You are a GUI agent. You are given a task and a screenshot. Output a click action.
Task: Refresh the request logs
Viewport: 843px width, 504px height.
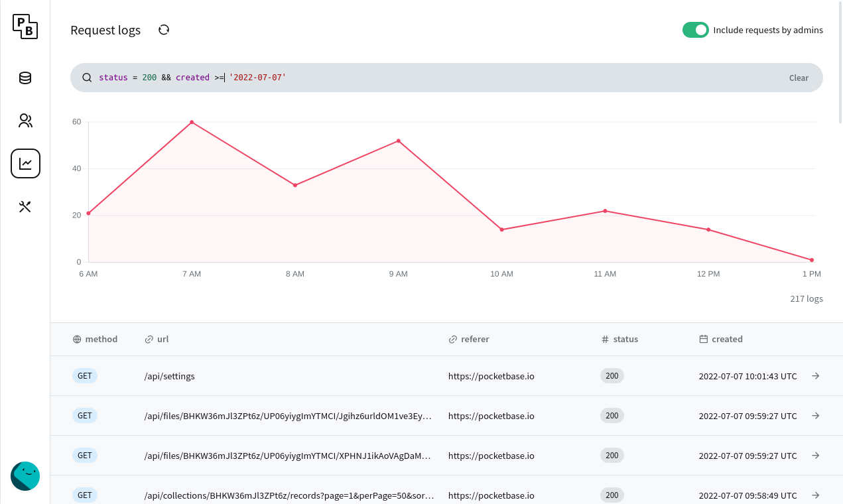[164, 30]
